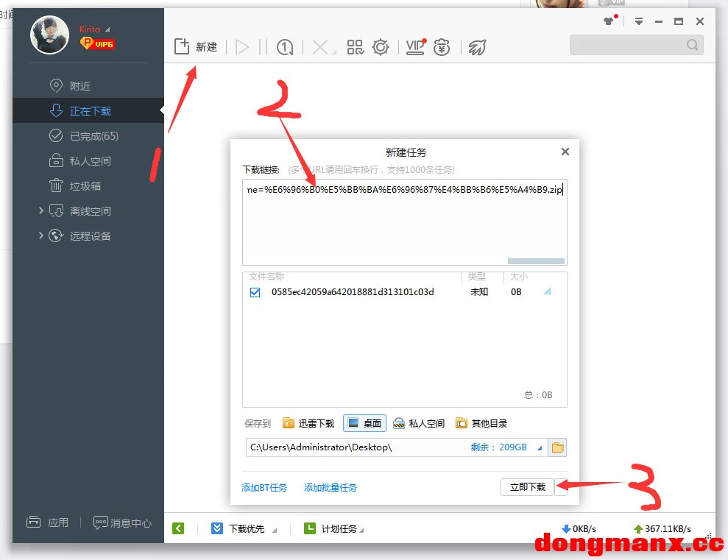
Task: Click the paper plane icon in toolbar
Action: click(478, 47)
